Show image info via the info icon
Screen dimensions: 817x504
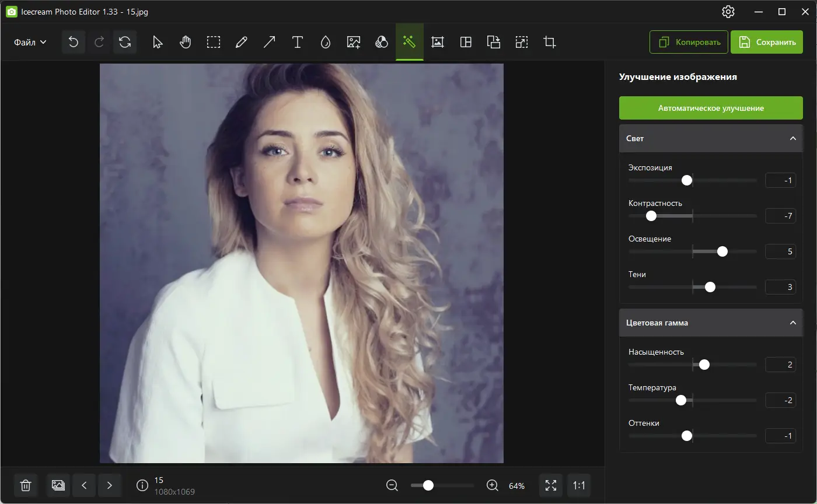coord(141,485)
